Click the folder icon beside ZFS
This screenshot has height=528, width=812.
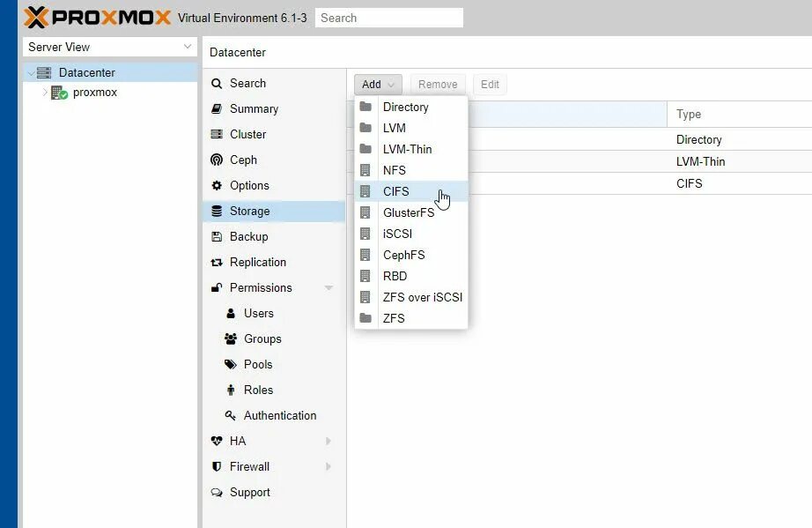[365, 318]
